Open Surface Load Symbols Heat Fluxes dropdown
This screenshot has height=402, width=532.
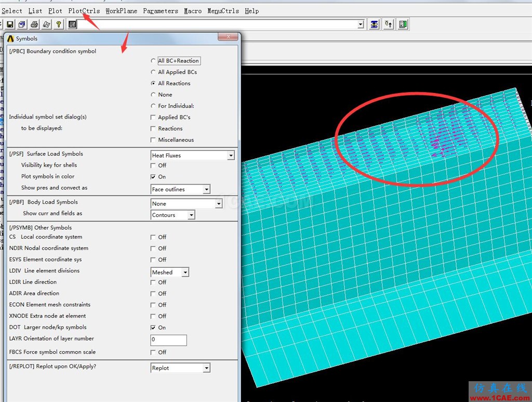[x=231, y=155]
